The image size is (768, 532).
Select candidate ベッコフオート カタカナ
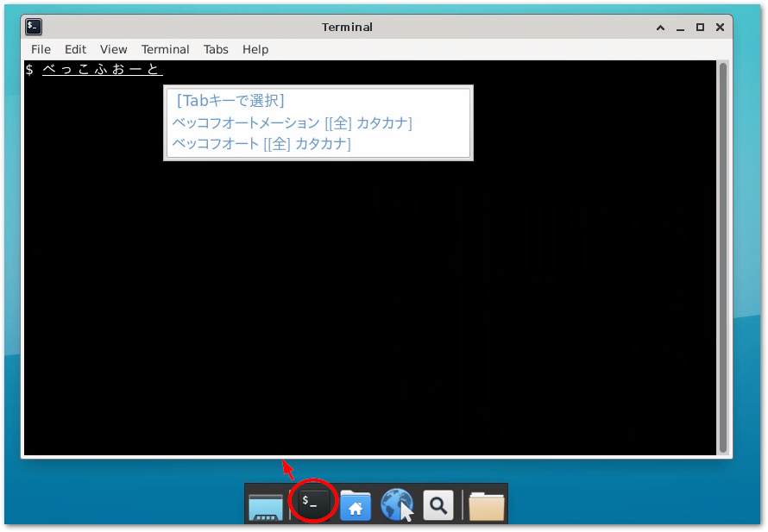(261, 144)
